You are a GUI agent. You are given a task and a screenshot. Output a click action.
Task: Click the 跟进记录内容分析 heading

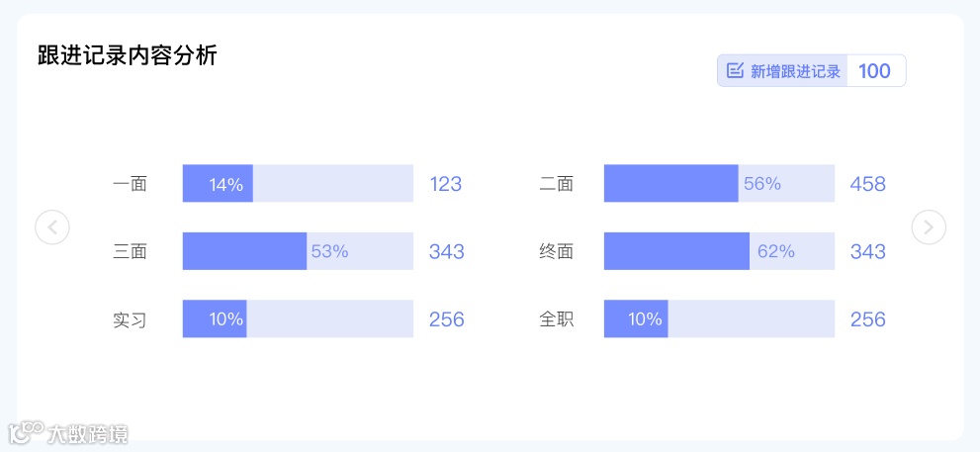point(128,55)
